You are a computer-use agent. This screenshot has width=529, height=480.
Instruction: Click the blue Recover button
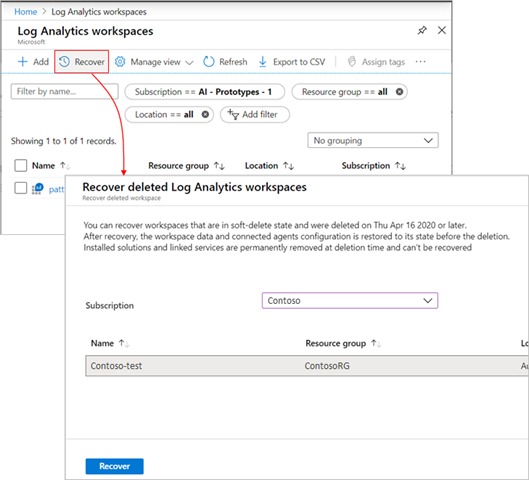tap(114, 466)
